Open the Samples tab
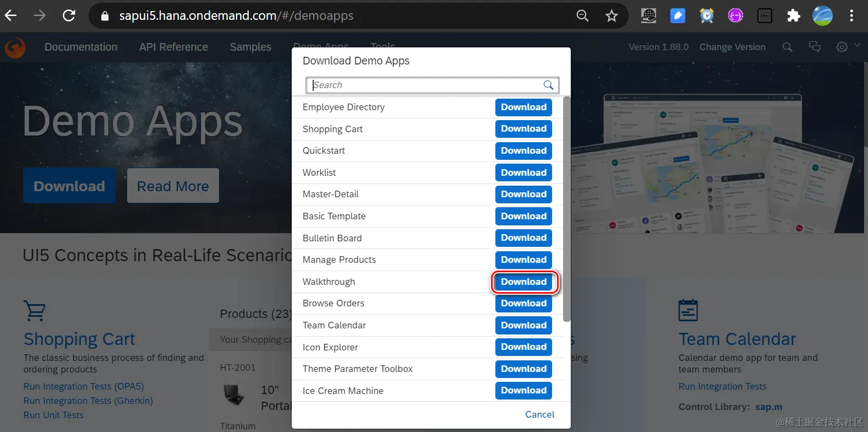Image resolution: width=868 pixels, height=432 pixels. point(250,47)
